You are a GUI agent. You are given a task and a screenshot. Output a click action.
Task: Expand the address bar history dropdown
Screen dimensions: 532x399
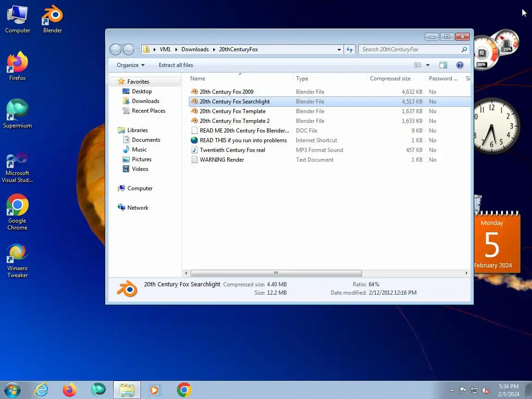(339, 49)
